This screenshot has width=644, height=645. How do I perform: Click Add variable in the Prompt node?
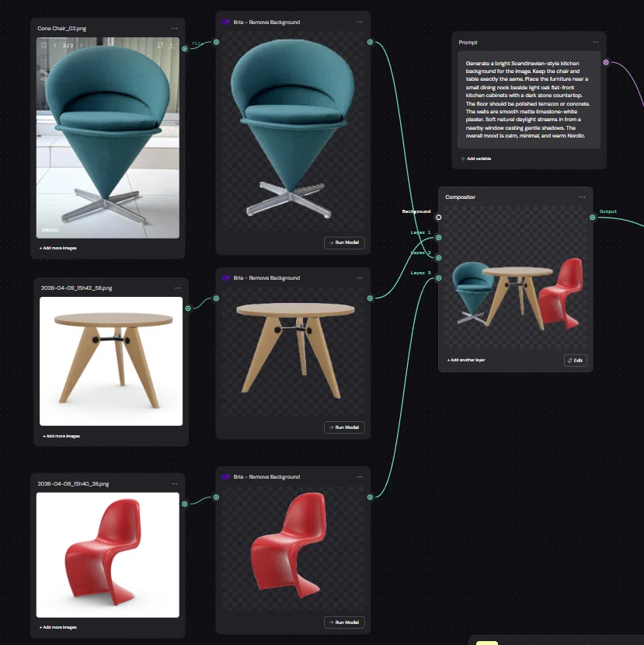click(x=475, y=159)
